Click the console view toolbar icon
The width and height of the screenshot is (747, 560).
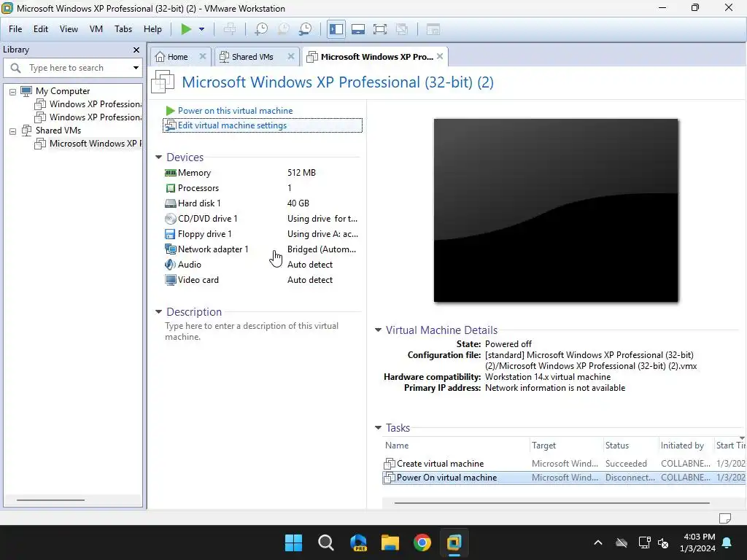(x=433, y=29)
